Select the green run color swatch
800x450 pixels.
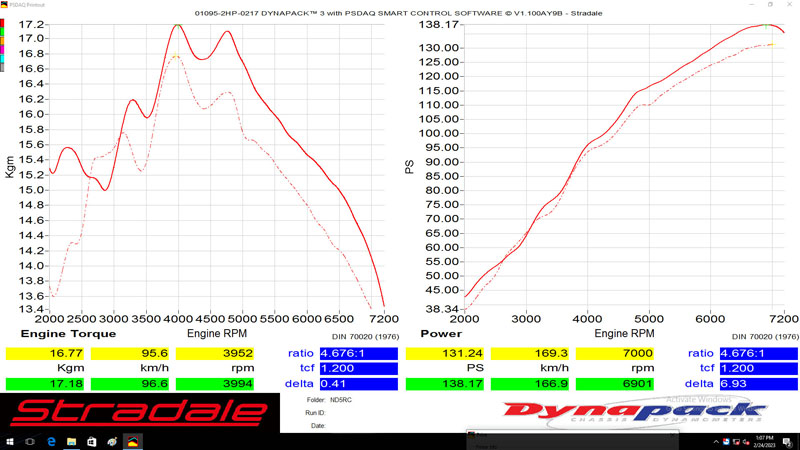click(2, 32)
